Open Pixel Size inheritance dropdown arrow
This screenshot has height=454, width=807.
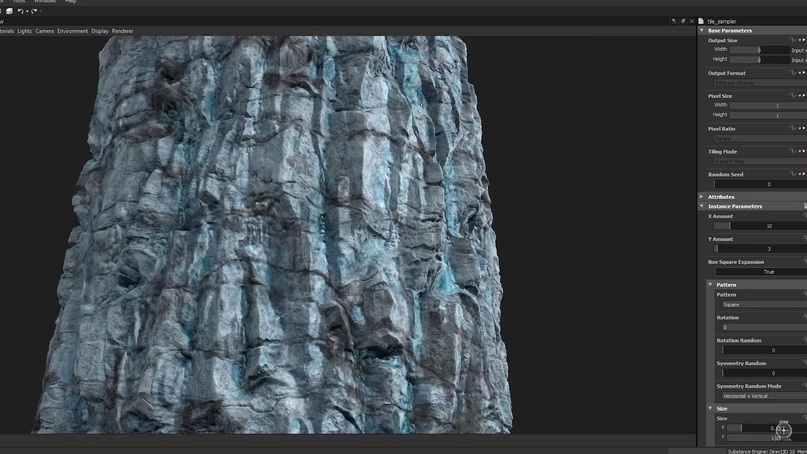800,96
